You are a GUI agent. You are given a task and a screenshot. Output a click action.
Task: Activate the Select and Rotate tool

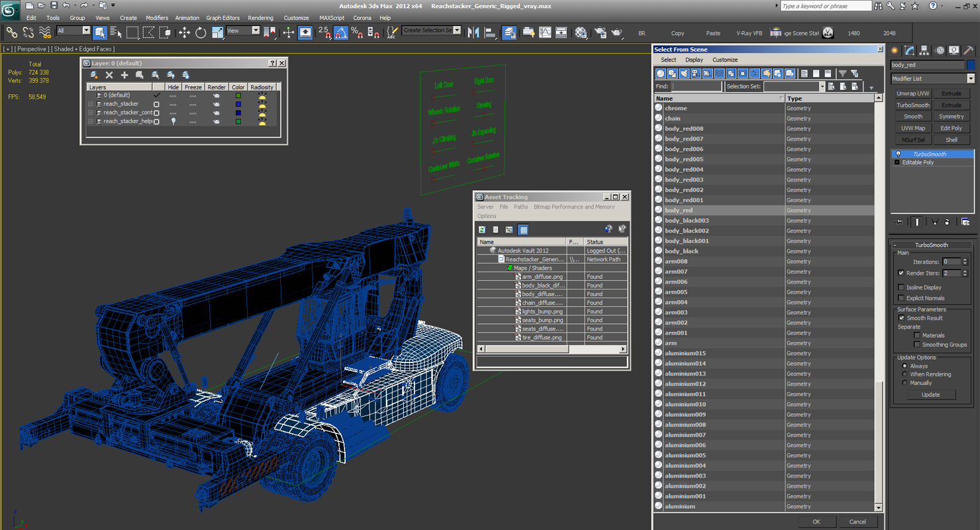[201, 32]
